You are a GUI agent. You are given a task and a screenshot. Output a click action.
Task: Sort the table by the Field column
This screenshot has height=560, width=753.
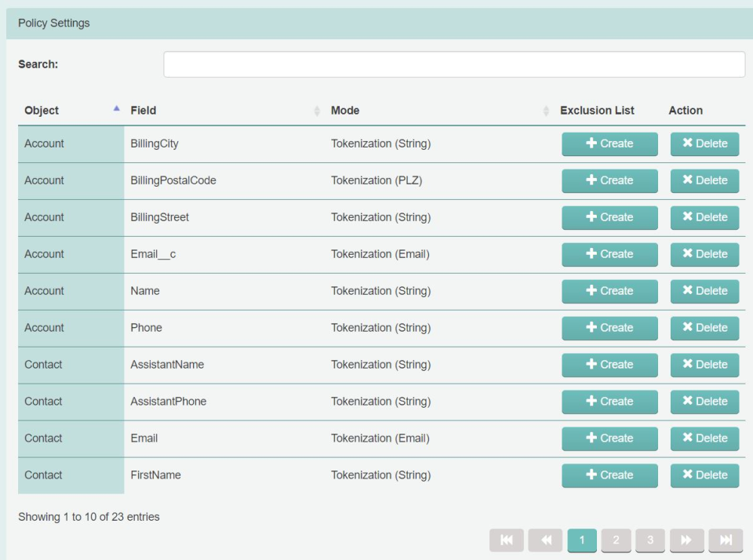tap(144, 111)
